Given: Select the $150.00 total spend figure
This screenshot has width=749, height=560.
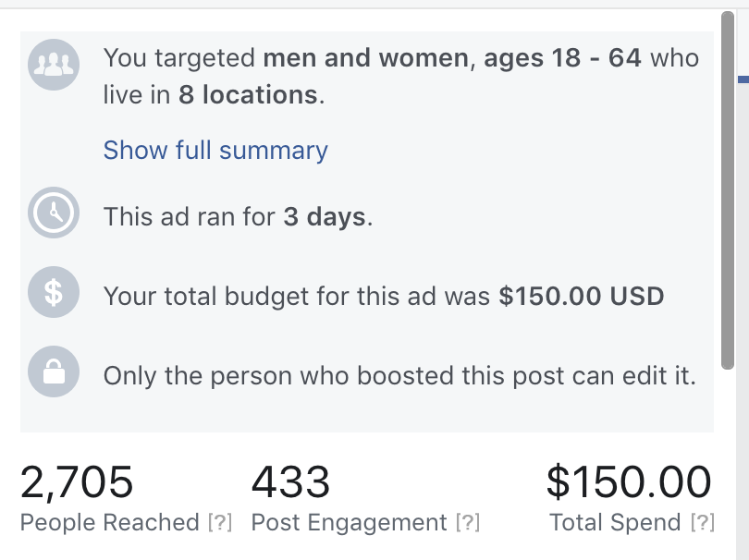Looking at the screenshot, I should 629,481.
